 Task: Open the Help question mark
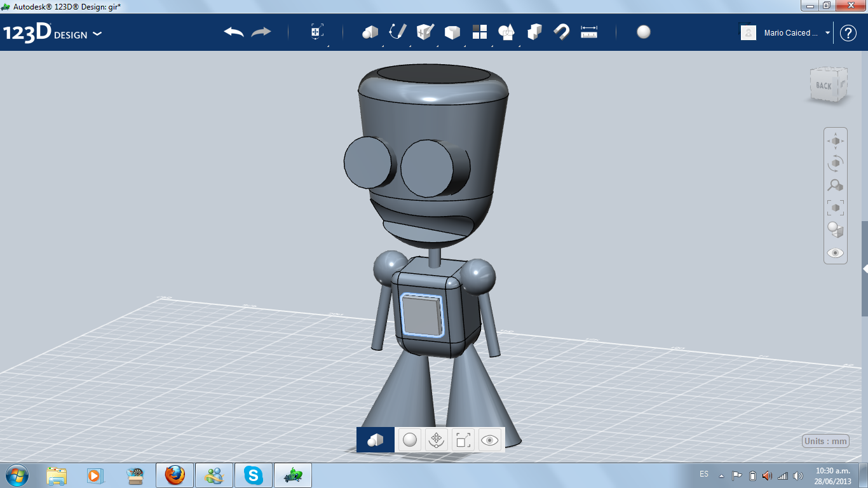848,33
